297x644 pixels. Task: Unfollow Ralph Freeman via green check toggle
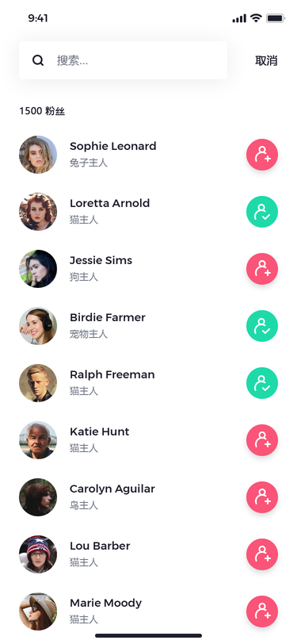[x=262, y=383]
